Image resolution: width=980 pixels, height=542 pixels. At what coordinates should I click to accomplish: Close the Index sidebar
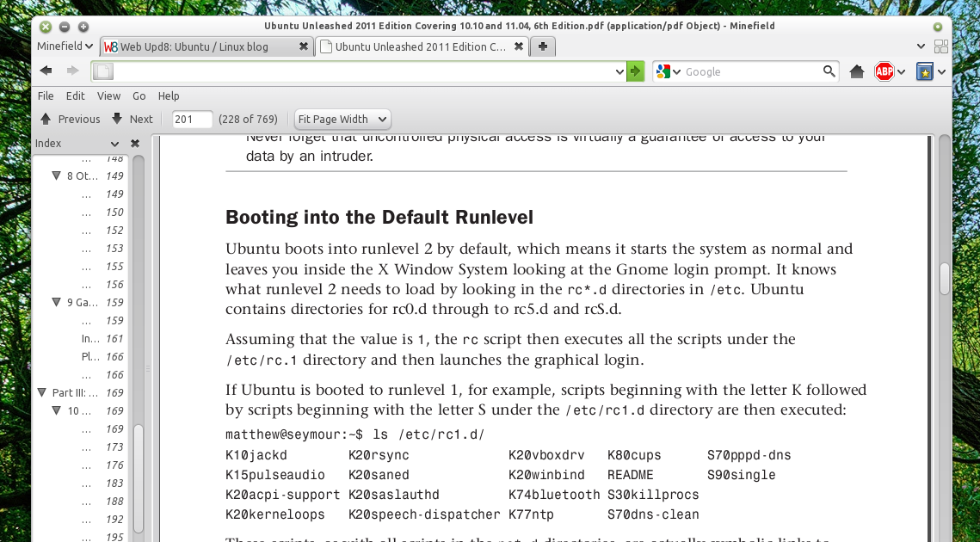[x=135, y=143]
